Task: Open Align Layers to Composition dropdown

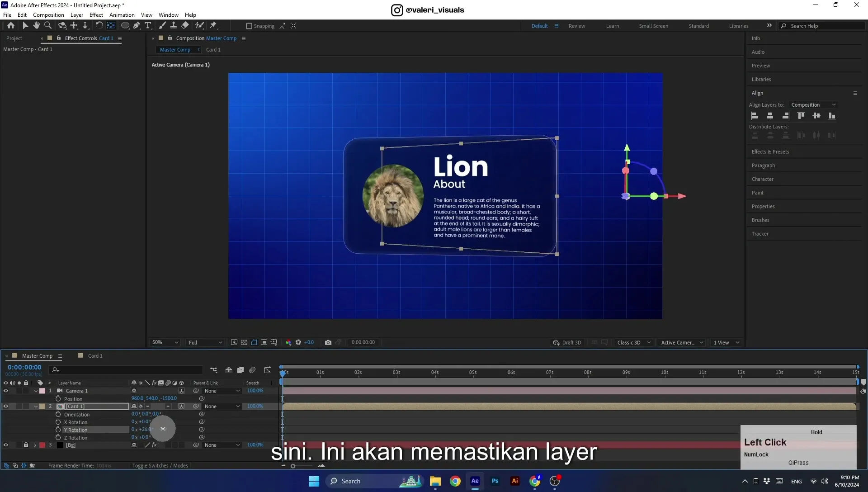Action: [x=813, y=105]
